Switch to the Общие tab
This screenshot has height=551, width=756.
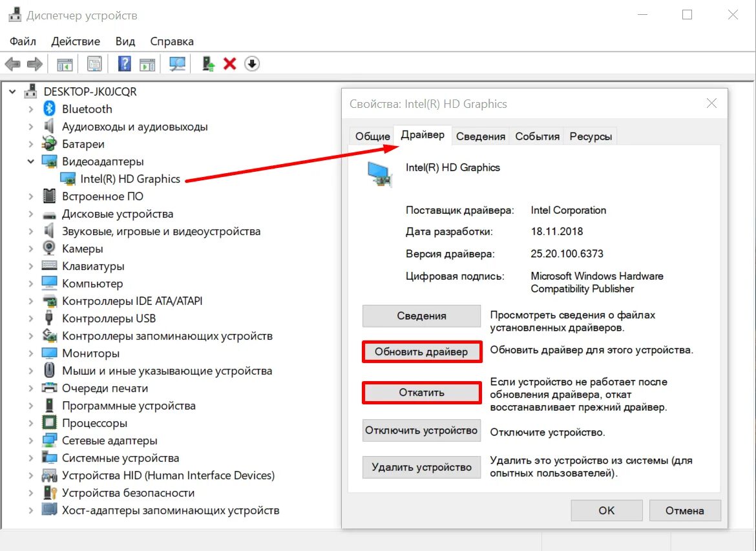coord(372,136)
